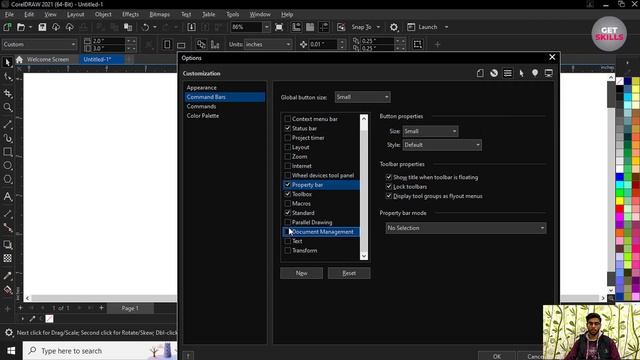Click the New button under toolbar list

click(301, 273)
